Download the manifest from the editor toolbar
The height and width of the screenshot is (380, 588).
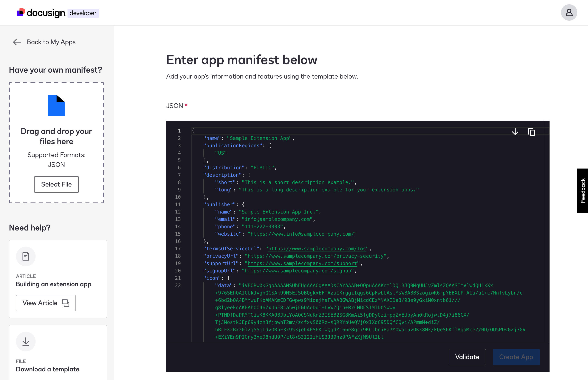(515, 132)
